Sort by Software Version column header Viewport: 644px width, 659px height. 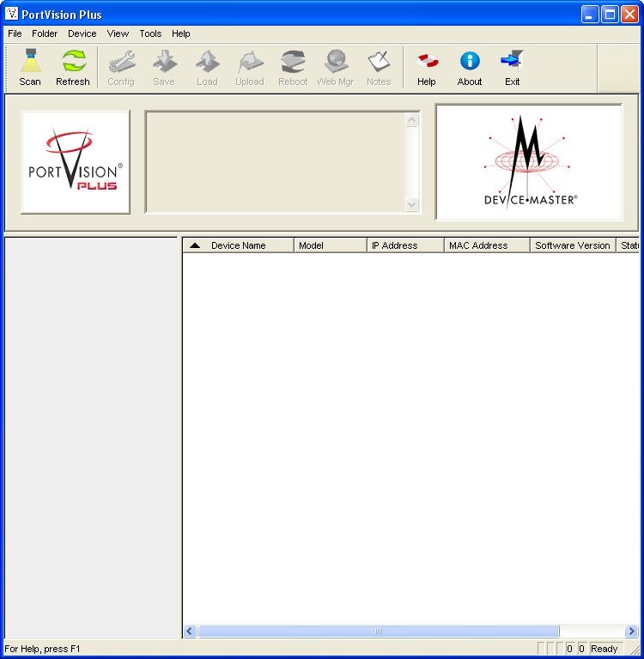(573, 245)
